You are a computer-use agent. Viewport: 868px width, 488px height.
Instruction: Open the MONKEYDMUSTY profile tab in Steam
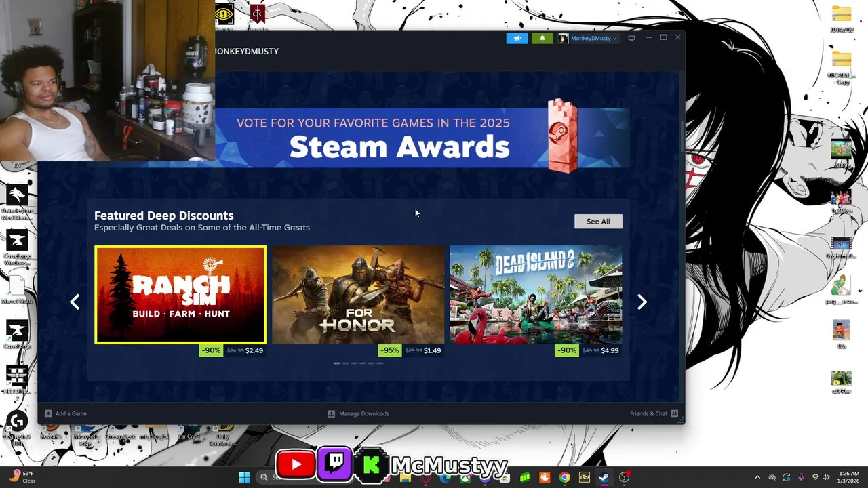(x=247, y=52)
